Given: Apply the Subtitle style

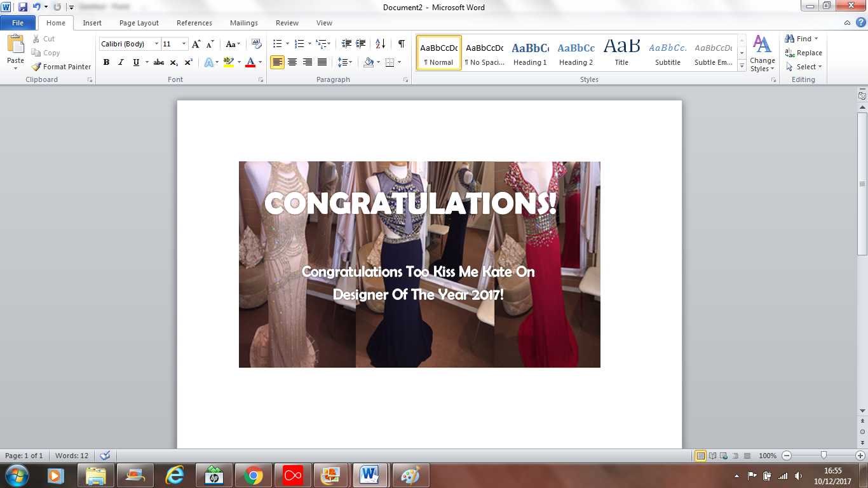Looking at the screenshot, I should click(668, 53).
